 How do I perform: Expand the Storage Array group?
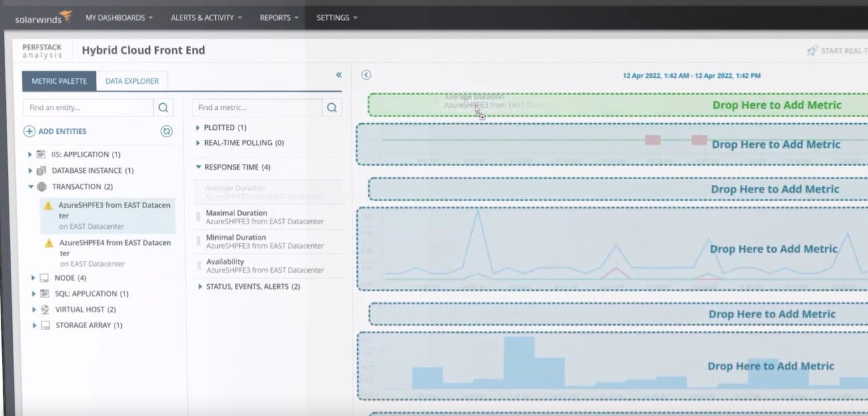click(34, 325)
